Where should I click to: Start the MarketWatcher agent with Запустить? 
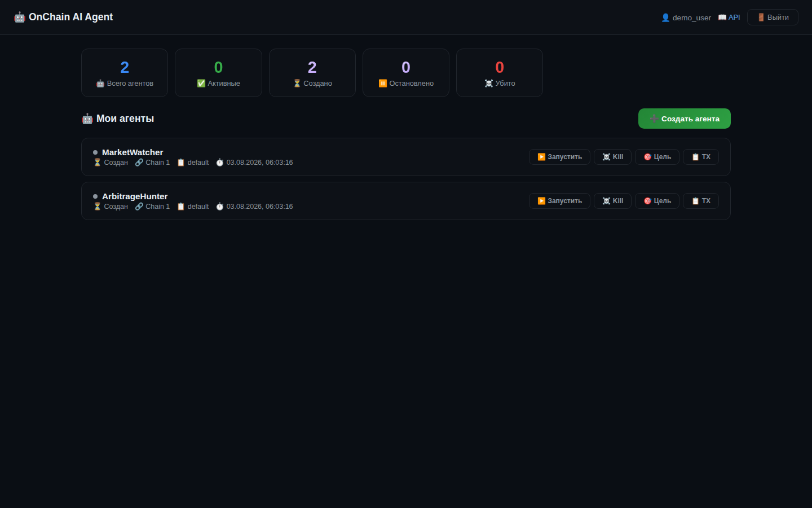tap(559, 157)
